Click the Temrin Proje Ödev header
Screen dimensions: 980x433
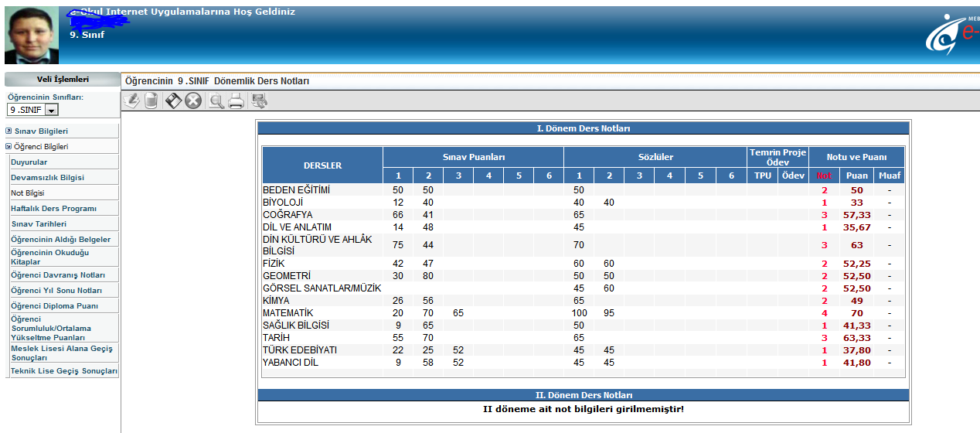[x=778, y=157]
